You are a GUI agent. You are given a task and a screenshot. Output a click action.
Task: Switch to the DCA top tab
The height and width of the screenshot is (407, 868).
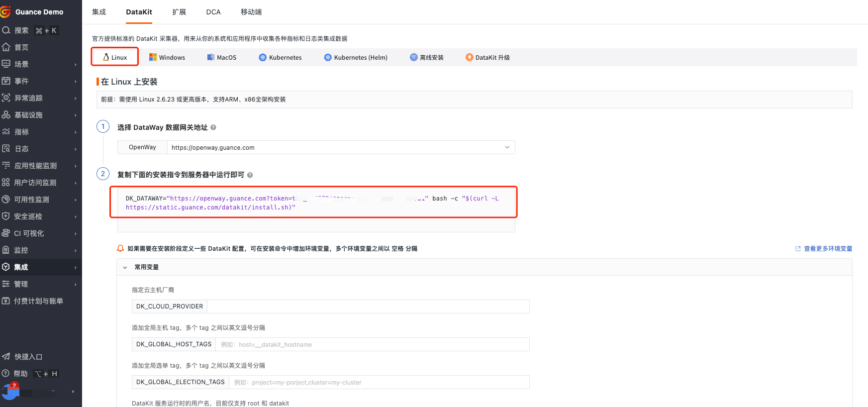pos(213,12)
